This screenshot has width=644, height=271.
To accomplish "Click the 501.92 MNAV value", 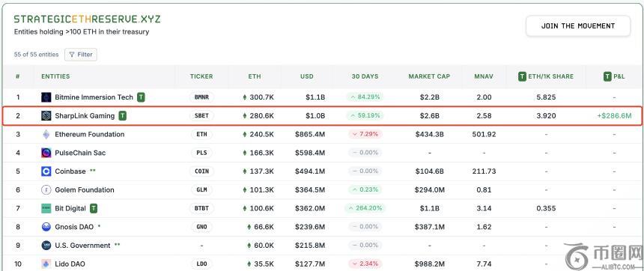I will coord(484,134).
